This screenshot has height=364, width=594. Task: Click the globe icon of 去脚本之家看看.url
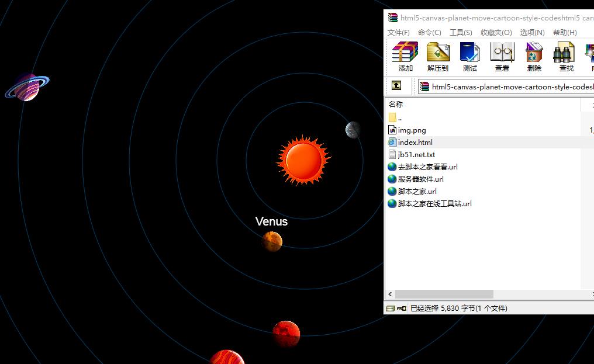(x=392, y=167)
